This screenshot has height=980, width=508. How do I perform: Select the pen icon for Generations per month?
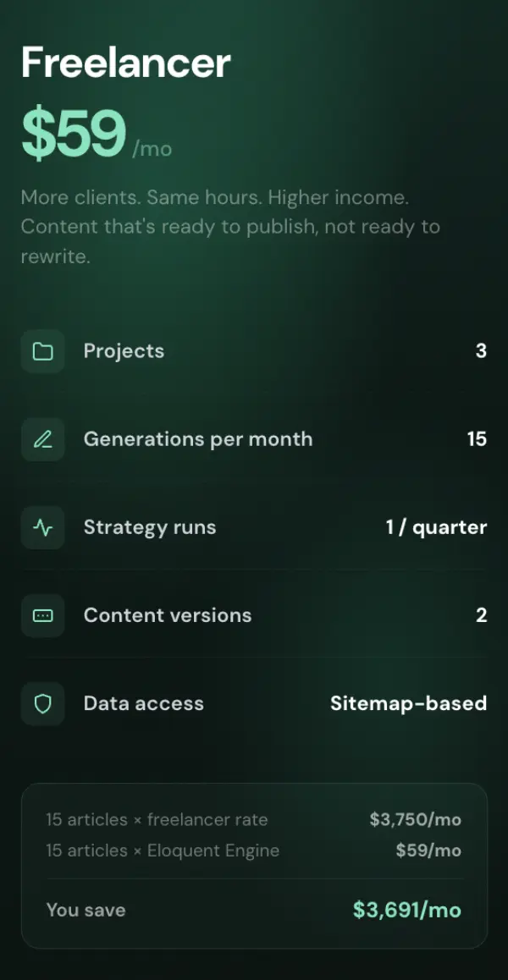point(42,439)
